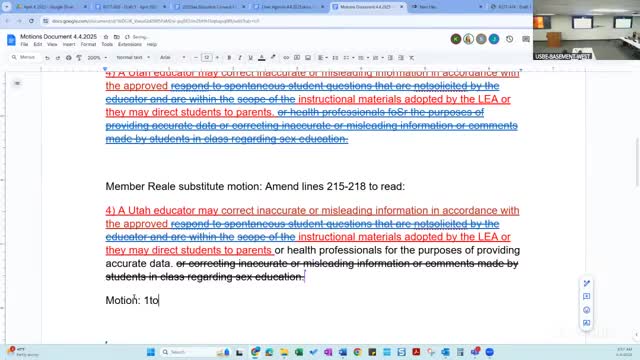Open the Help menu
The width and height of the screenshot is (640, 360).
tap(152, 44)
